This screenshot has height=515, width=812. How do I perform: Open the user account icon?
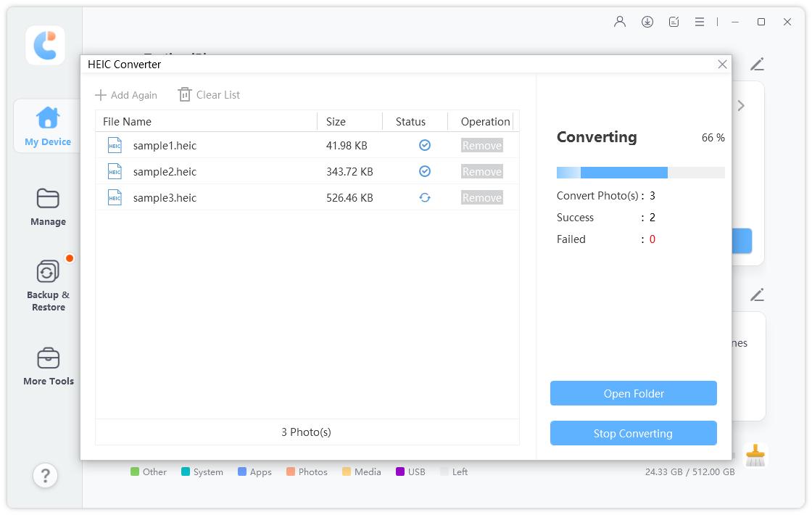620,22
